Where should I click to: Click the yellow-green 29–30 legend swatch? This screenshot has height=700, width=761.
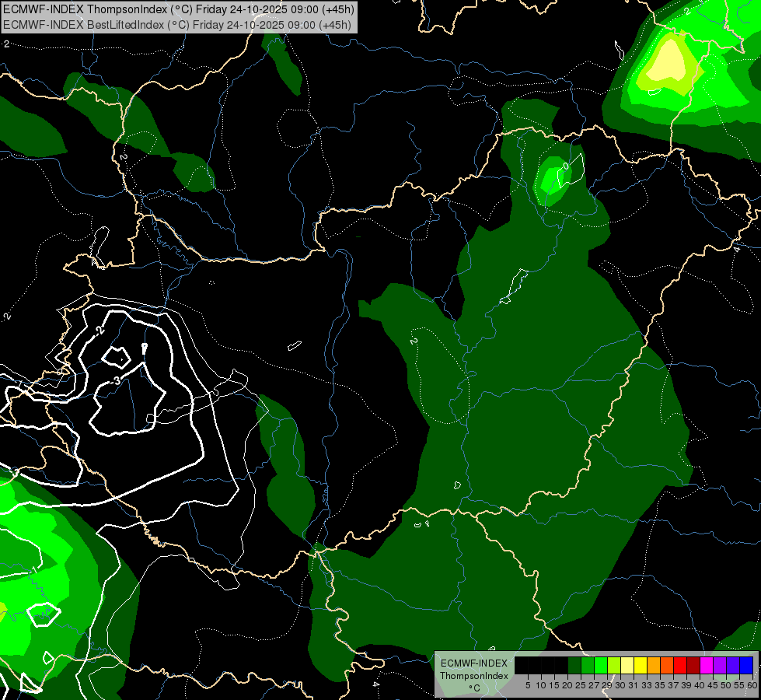(614, 665)
